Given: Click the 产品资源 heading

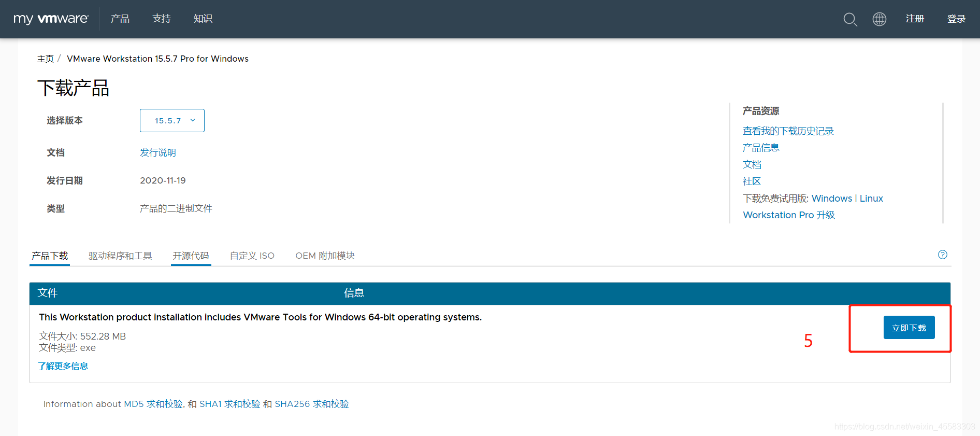Looking at the screenshot, I should (761, 111).
